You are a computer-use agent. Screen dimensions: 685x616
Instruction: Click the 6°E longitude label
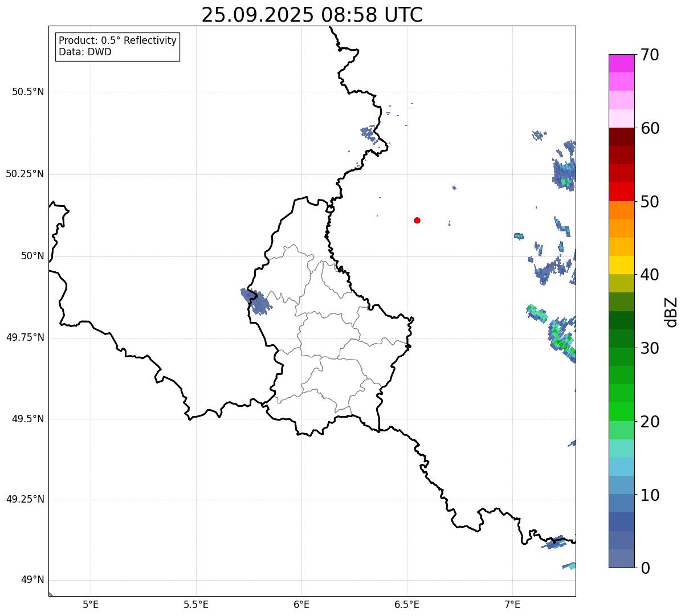pyautogui.click(x=301, y=604)
